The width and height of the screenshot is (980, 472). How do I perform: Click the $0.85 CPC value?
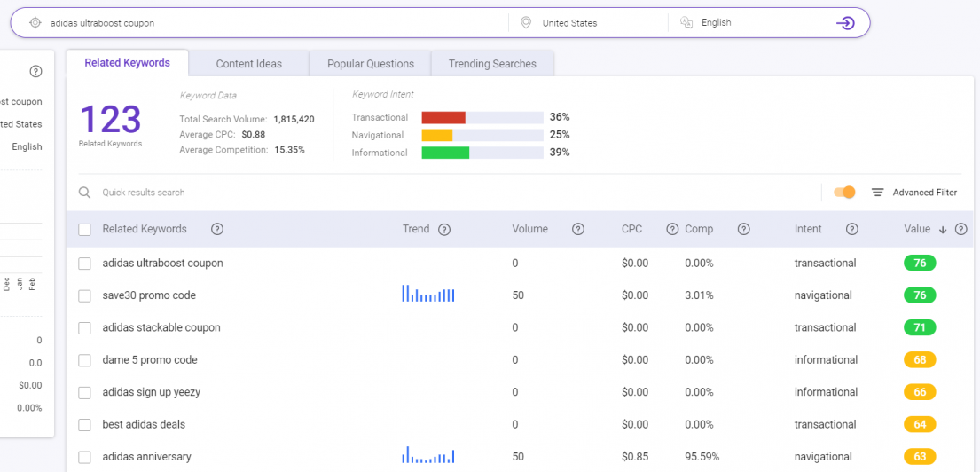[635, 458]
